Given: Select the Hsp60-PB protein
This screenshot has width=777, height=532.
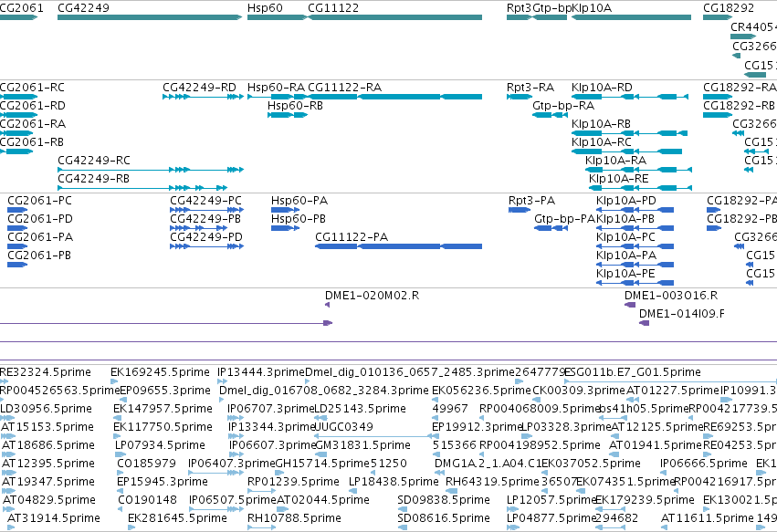Looking at the screenshot, I should point(286,228).
